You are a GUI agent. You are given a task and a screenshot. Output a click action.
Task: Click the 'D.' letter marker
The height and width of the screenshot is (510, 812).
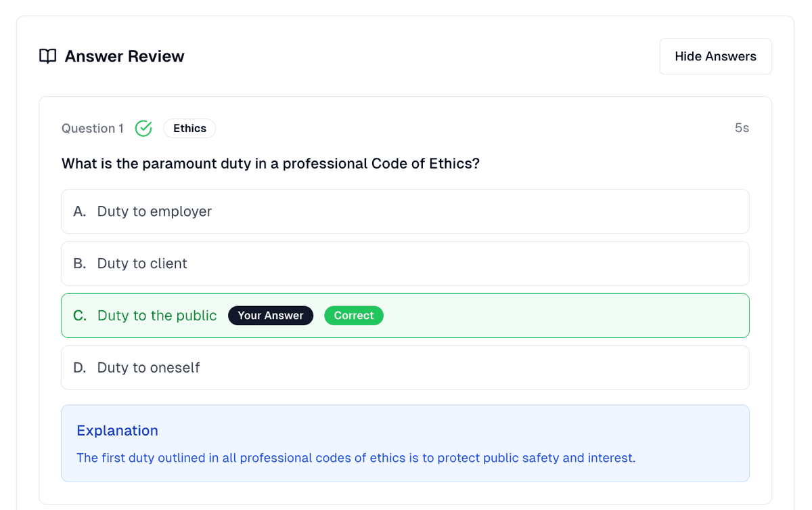click(80, 368)
